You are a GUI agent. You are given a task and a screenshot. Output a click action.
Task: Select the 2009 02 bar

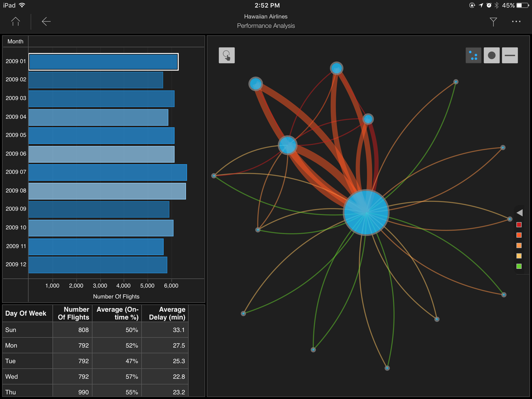(x=96, y=80)
